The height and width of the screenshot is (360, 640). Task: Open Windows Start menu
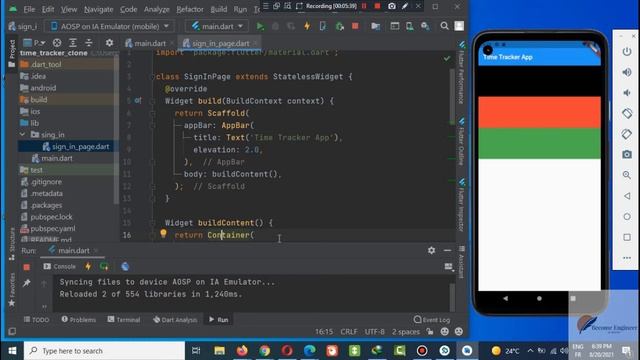(12, 351)
